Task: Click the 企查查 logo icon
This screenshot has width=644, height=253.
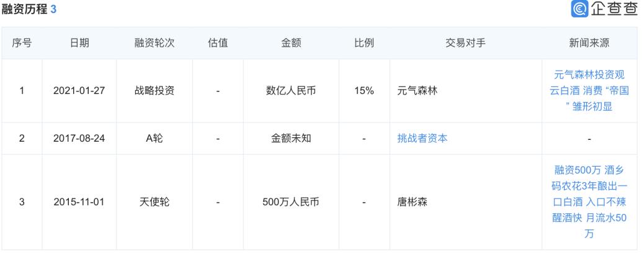Action: click(579, 9)
